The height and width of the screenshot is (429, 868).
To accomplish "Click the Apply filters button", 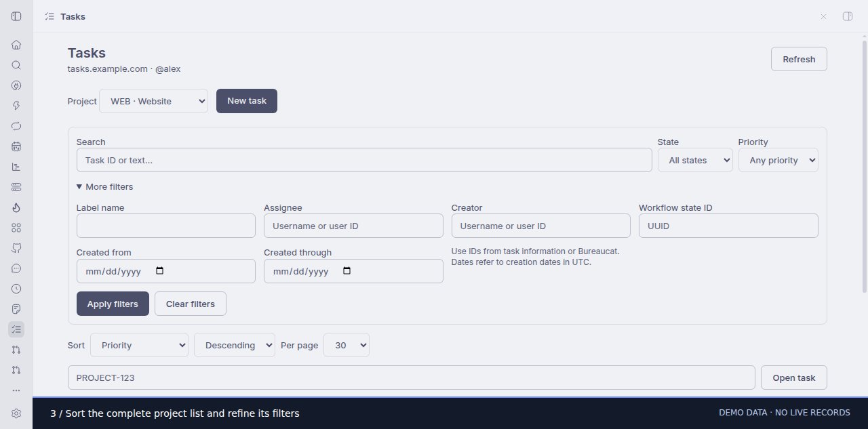I will point(113,304).
